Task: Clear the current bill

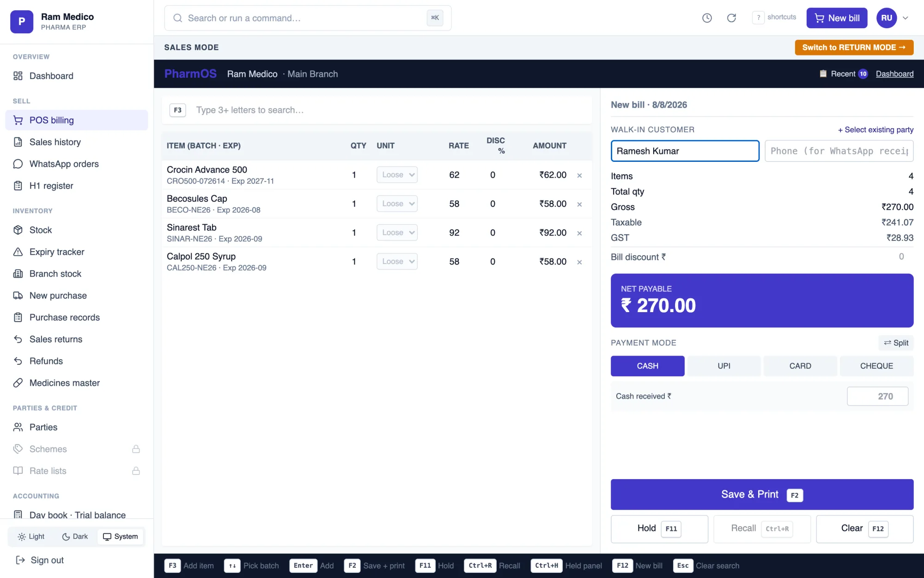Action: [x=864, y=529]
